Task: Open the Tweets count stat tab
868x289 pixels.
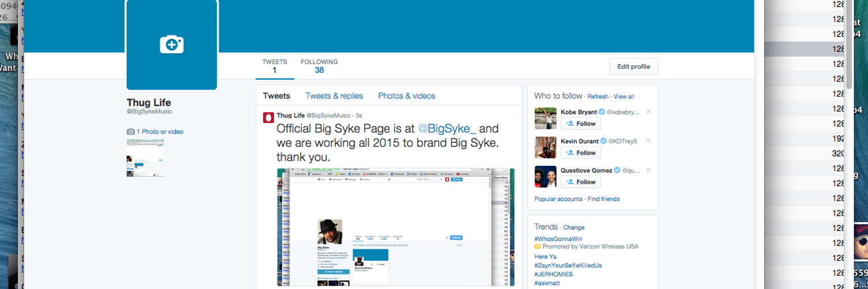Action: [274, 66]
